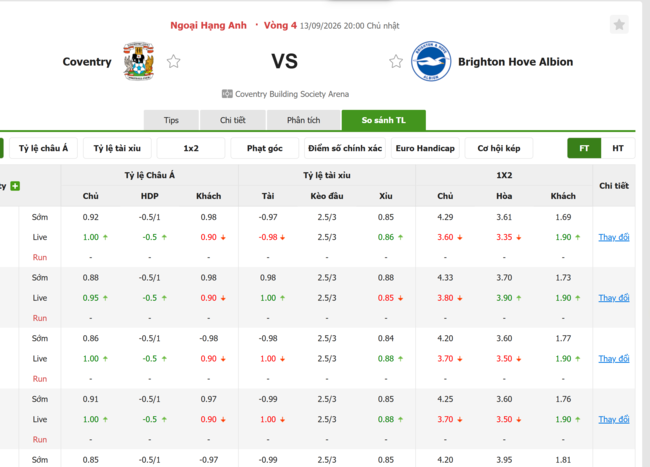Click the 4.25 early home odds
The width and height of the screenshot is (650, 467).
445,399
